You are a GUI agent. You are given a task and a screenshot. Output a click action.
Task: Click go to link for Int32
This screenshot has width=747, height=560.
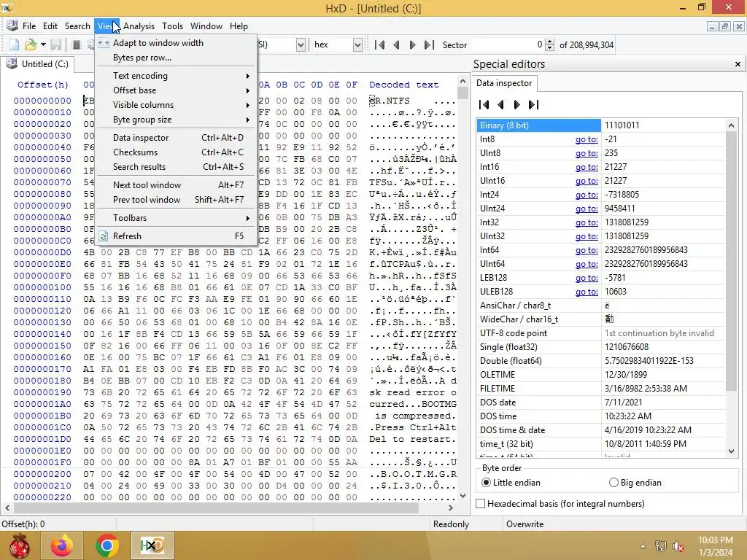[x=587, y=222]
